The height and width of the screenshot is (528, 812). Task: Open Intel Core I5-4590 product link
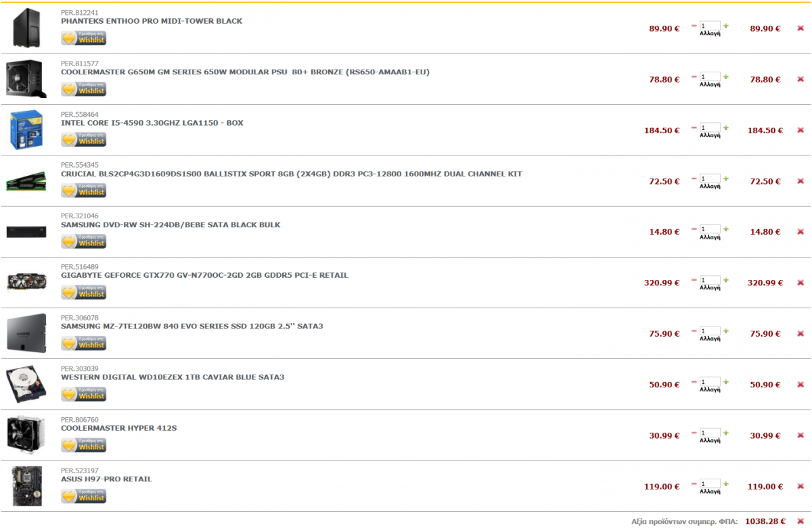[x=152, y=123]
